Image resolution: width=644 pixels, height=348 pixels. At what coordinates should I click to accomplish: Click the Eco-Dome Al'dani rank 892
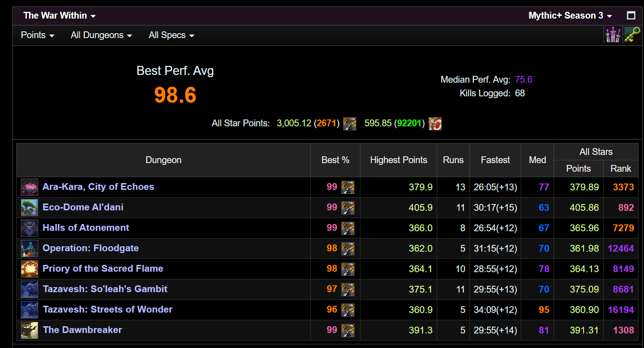point(626,208)
